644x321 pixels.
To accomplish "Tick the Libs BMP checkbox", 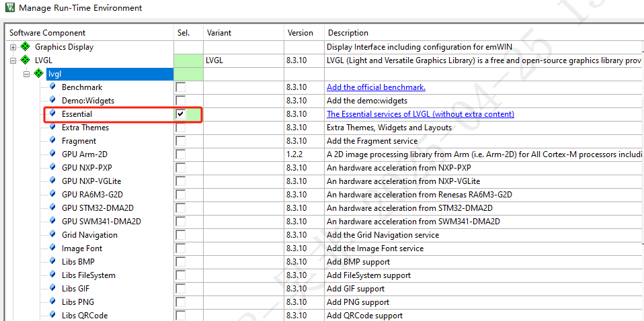I will pos(180,261).
